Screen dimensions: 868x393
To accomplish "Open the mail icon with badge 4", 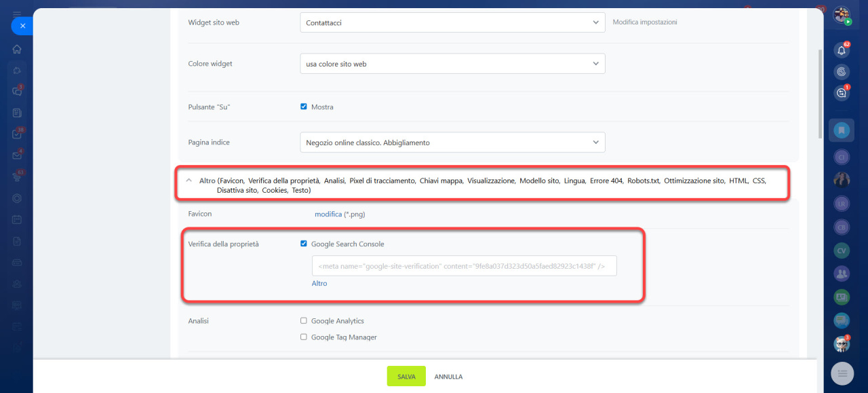I will [17, 155].
